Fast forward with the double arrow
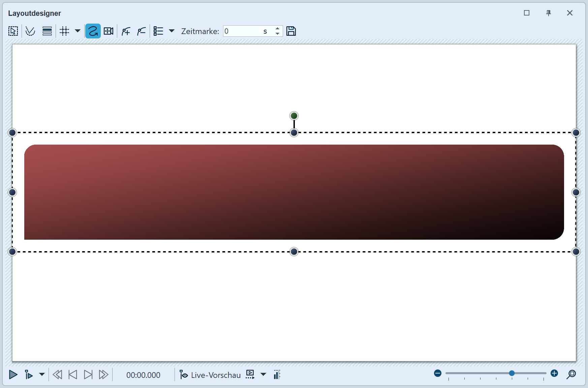The width and height of the screenshot is (588, 388). click(103, 375)
